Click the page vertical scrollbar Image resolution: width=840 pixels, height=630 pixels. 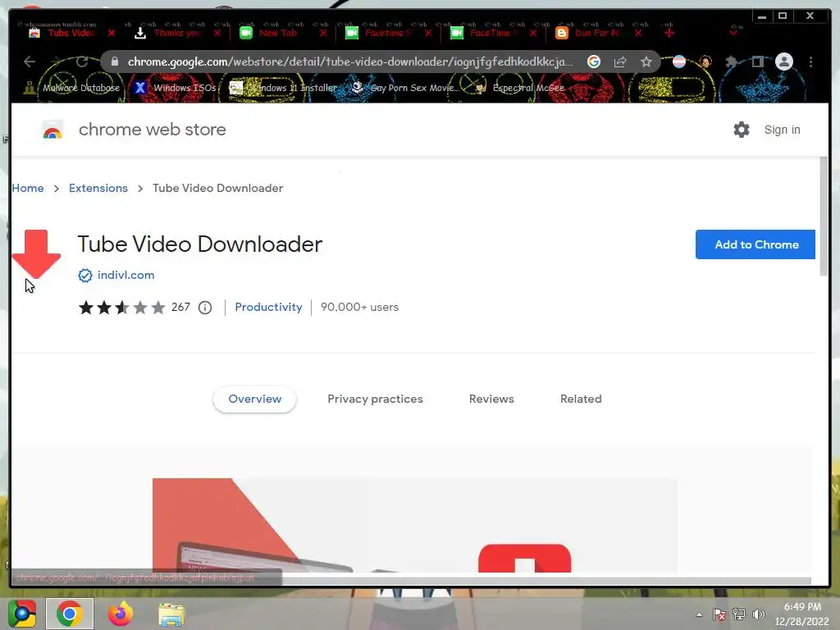tap(824, 217)
